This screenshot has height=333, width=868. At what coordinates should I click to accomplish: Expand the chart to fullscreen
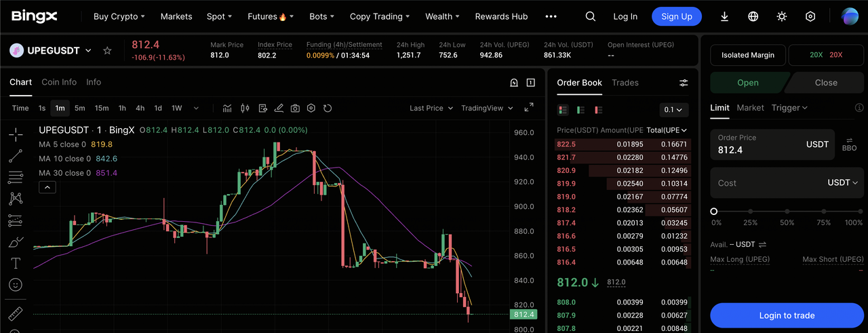[x=529, y=108]
